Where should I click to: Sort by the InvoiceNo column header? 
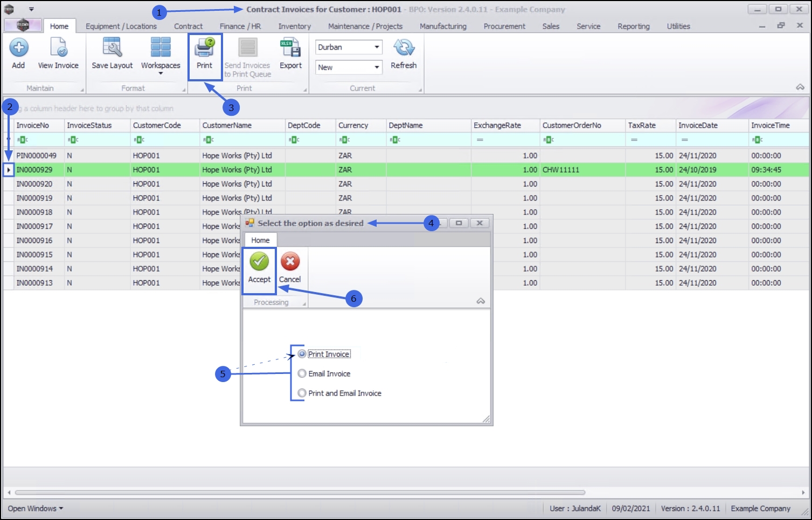tap(39, 126)
